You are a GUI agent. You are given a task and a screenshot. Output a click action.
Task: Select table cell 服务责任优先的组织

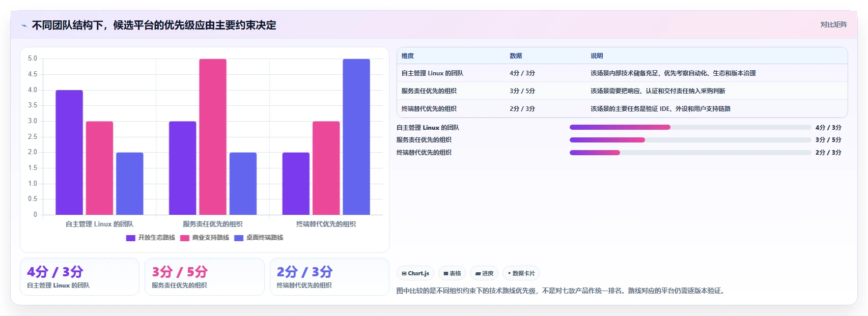click(429, 91)
